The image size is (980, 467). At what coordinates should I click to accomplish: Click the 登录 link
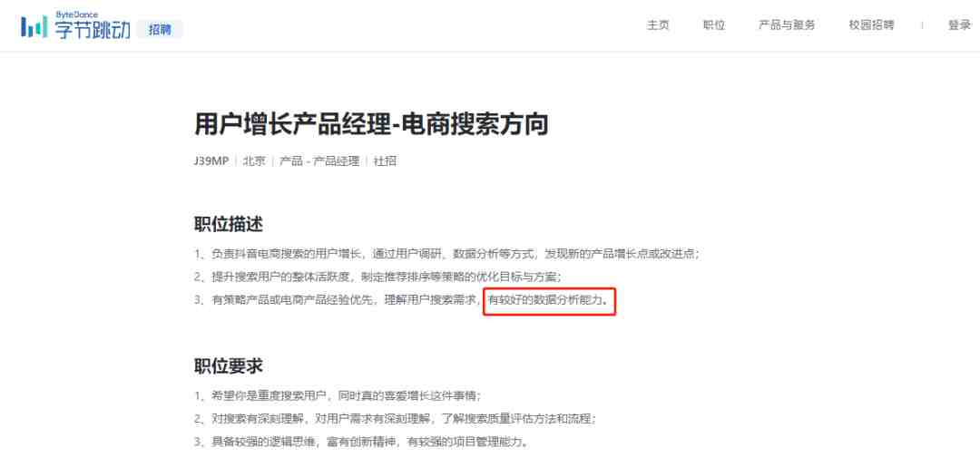click(x=959, y=25)
